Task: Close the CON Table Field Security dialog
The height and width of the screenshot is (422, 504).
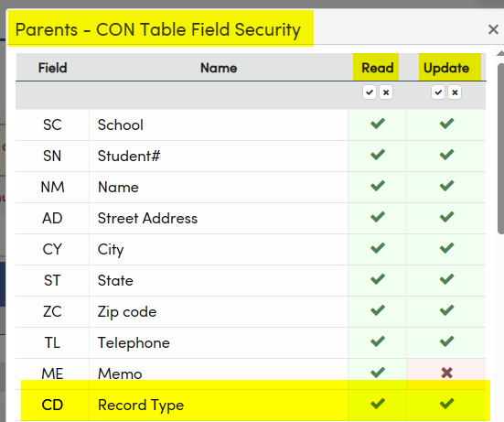Action: click(493, 29)
